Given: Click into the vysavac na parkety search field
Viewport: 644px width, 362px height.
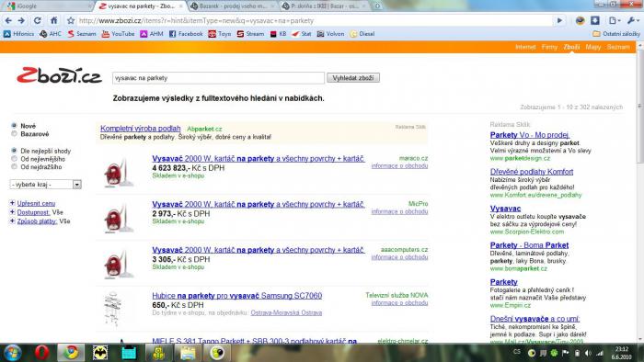Looking at the screenshot, I should pos(218,78).
